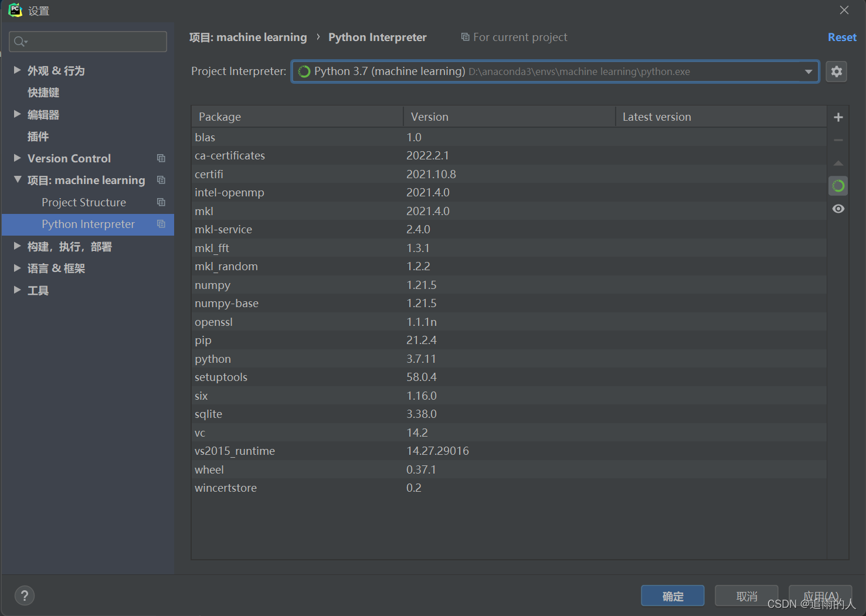This screenshot has width=866, height=616.
Task: Select the mkl-service package row
Action: click(x=509, y=229)
